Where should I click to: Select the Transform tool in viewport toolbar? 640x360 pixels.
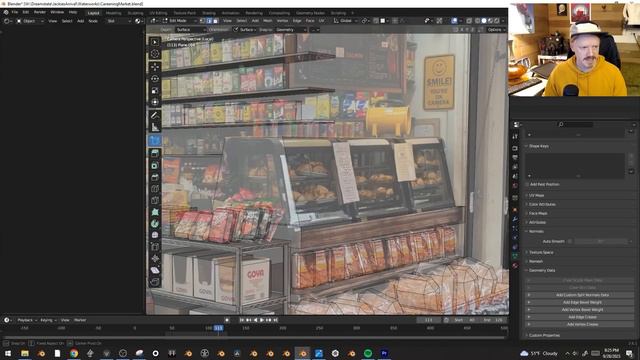click(x=155, y=102)
